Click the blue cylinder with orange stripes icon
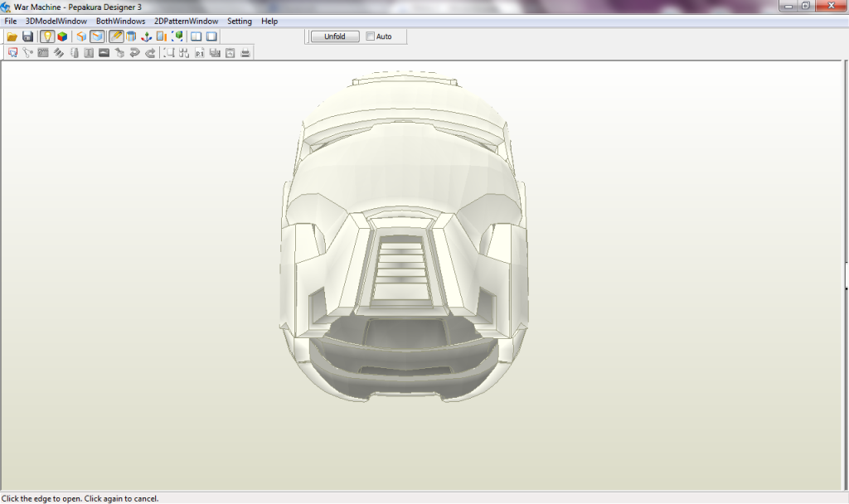 point(131,36)
